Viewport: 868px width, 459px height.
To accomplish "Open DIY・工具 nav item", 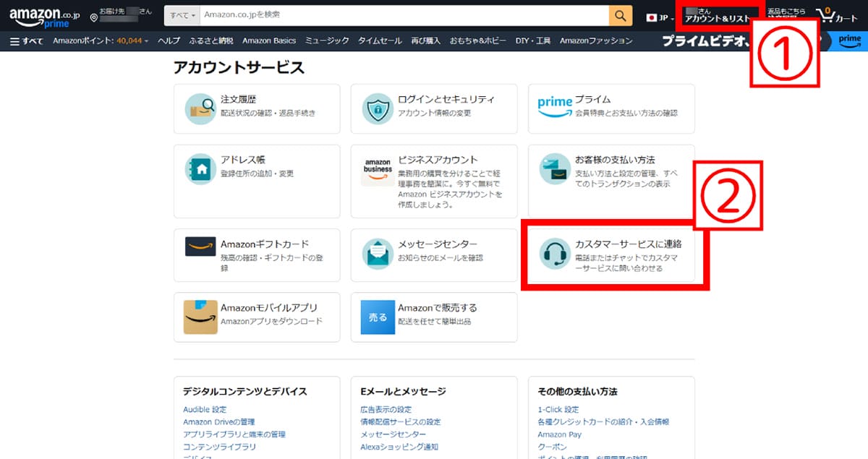I will [x=533, y=41].
